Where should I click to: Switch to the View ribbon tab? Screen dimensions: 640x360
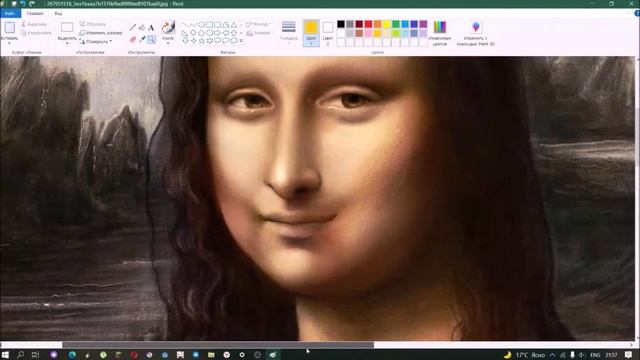[x=59, y=13]
